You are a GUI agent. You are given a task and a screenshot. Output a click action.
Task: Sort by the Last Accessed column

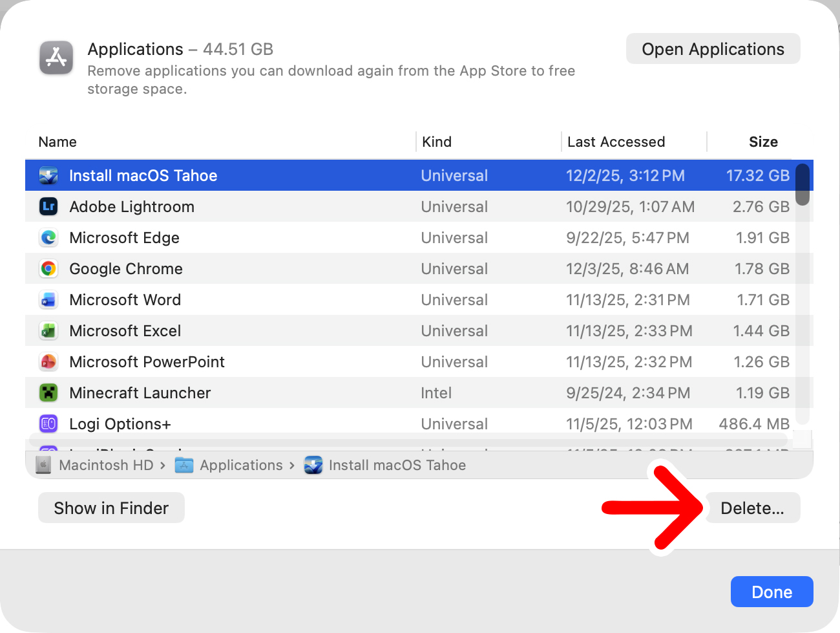pyautogui.click(x=616, y=142)
